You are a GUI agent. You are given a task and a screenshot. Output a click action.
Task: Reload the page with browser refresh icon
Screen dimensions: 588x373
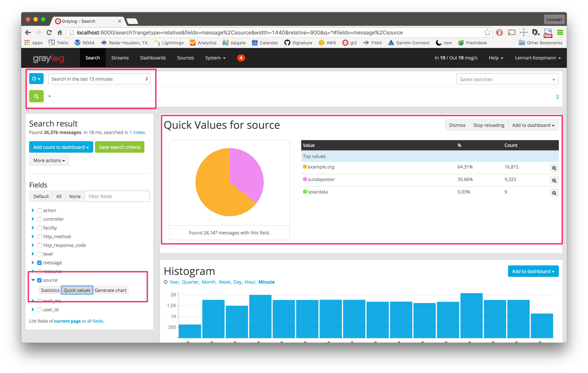(x=49, y=32)
